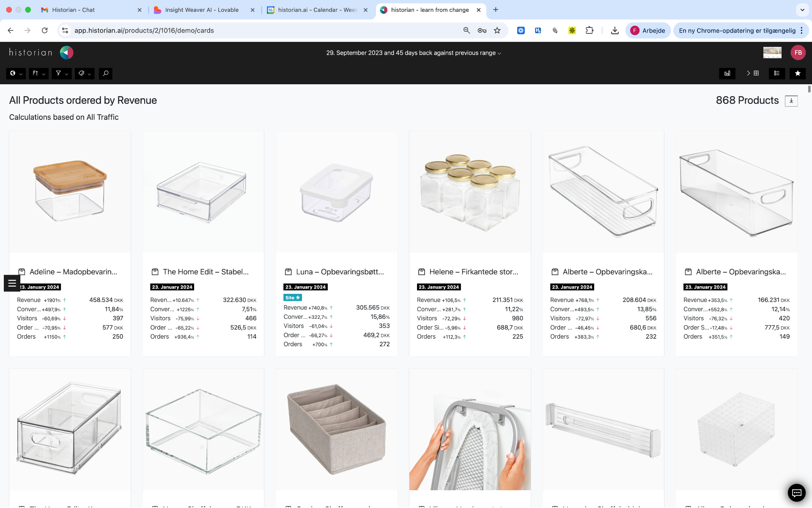The image size is (812, 508).
Task: Expand the date range selector
Action: point(414,53)
